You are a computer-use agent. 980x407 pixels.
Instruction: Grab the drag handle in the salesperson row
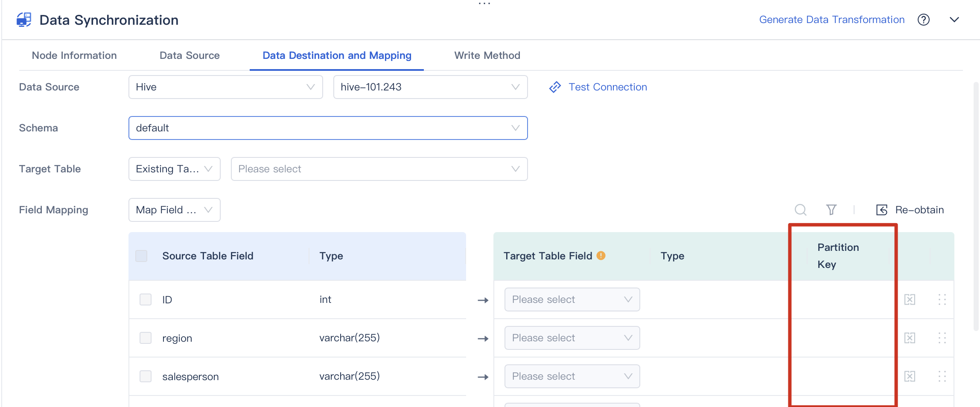tap(942, 376)
